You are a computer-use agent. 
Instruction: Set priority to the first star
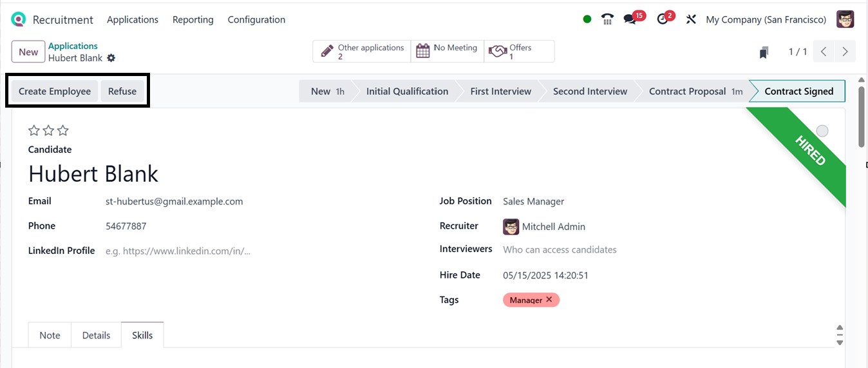coord(34,131)
